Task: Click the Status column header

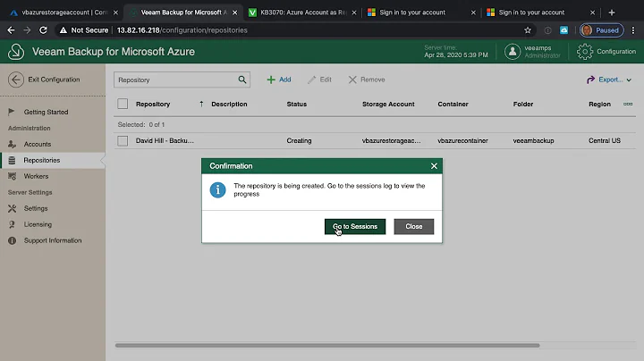Action: pyautogui.click(x=297, y=105)
